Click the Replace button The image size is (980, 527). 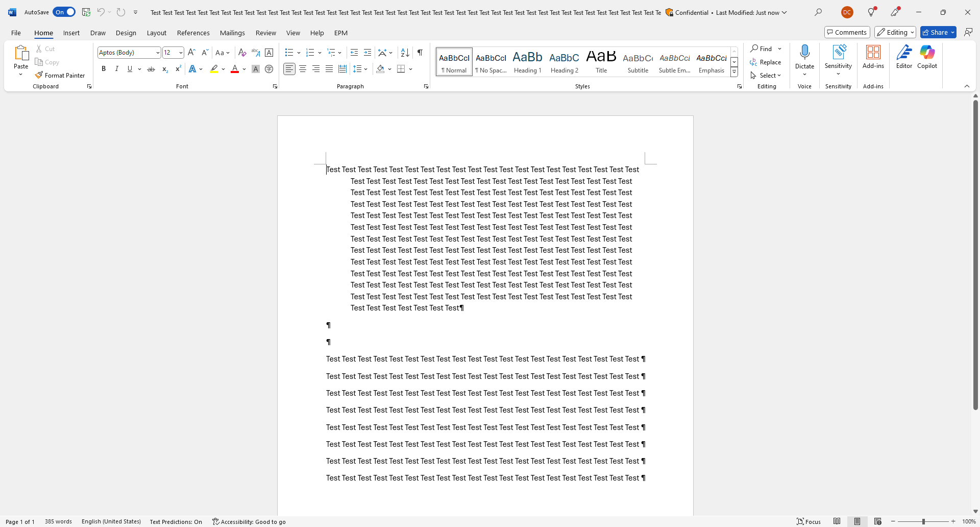tap(766, 62)
